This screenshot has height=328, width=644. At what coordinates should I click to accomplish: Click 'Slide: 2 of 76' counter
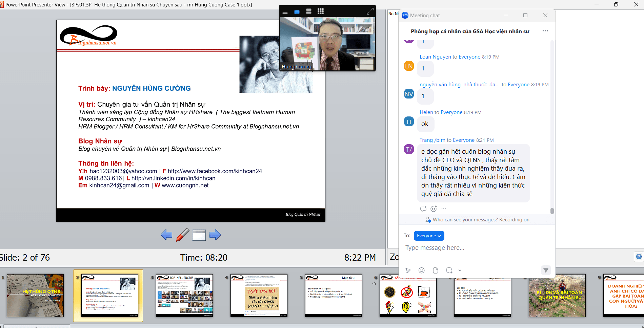coord(25,258)
